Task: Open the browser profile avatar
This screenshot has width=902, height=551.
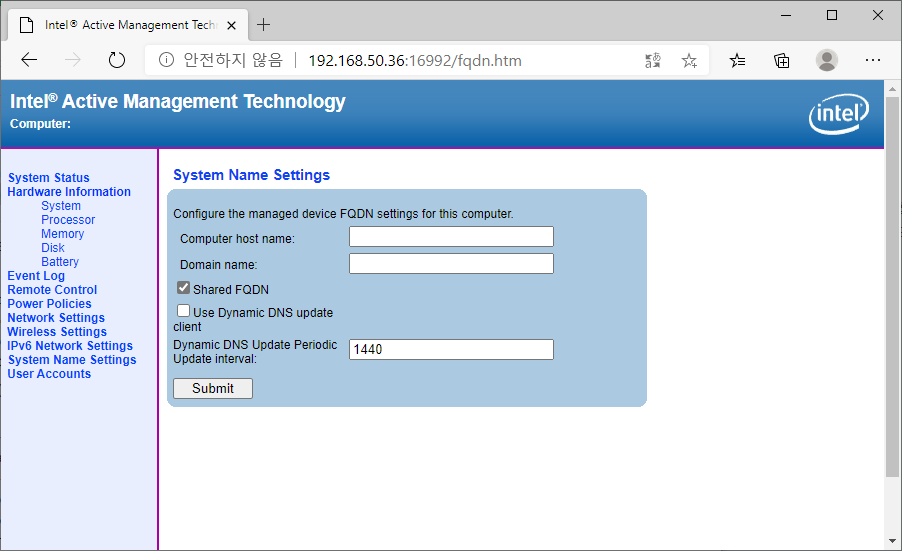Action: coord(827,60)
